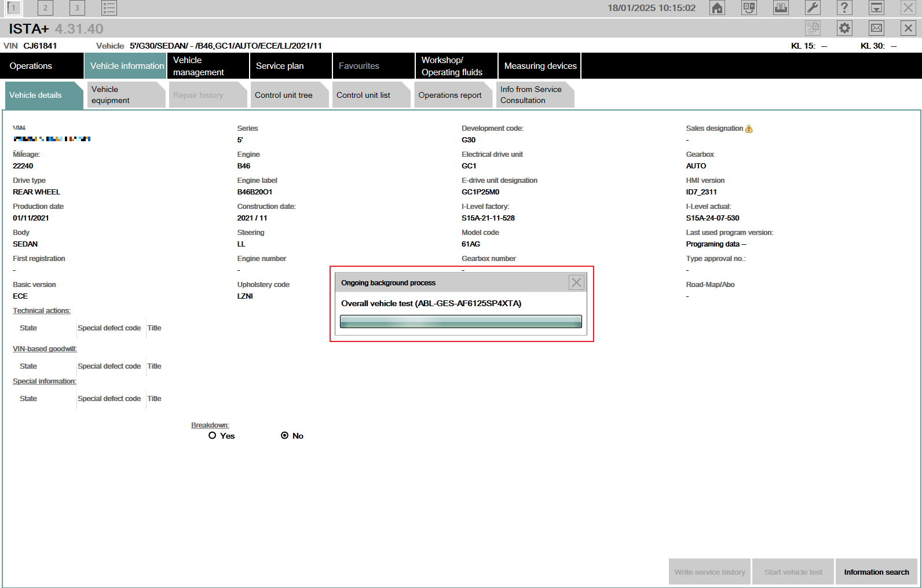Click the greyed document copy icon

(813, 28)
